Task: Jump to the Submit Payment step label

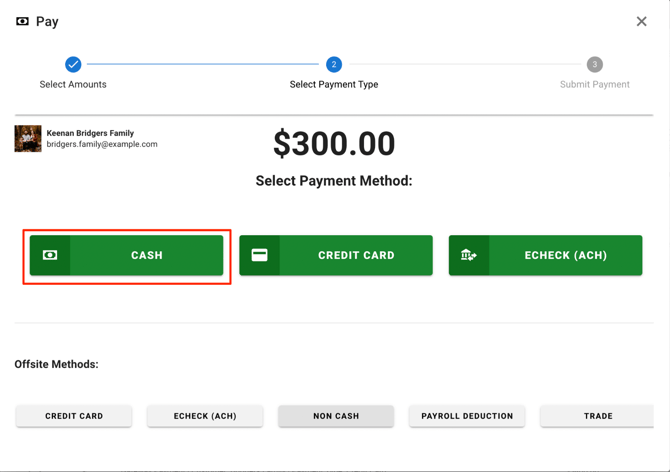Action: coord(594,85)
